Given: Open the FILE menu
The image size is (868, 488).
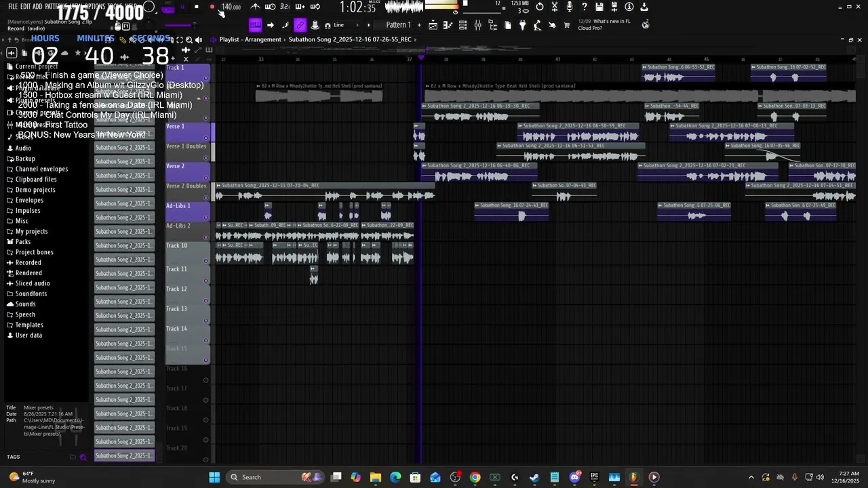Looking at the screenshot, I should pyautogui.click(x=13, y=7).
